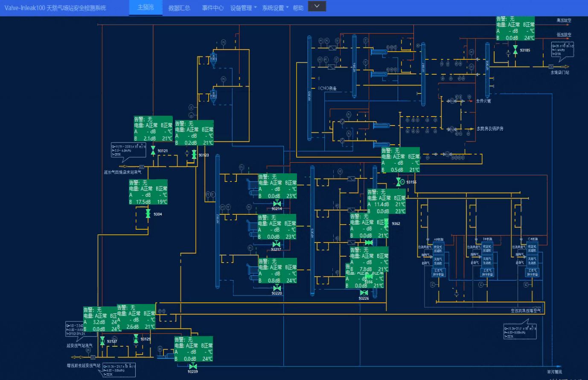Select the green valve 93214
The height and width of the screenshot is (380, 588).
point(277,204)
